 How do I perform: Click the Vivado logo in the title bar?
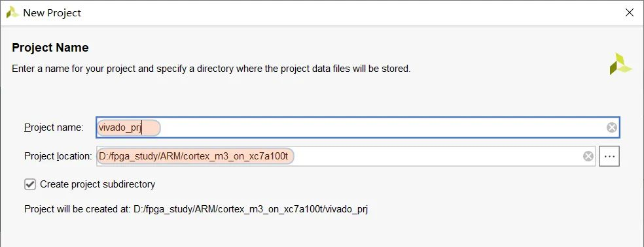[x=12, y=12]
